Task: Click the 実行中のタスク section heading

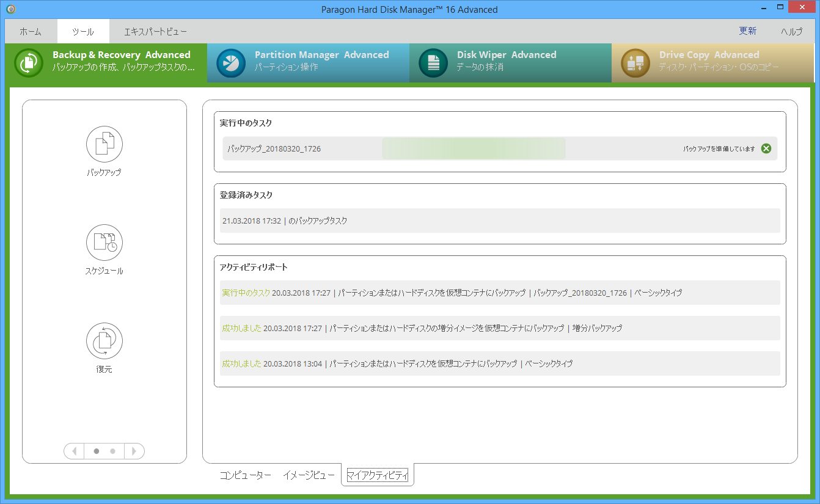Action: pyautogui.click(x=246, y=123)
